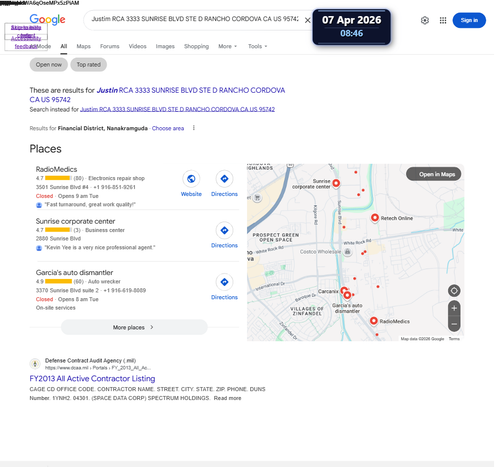Open the RadioMedics place listing
500x467 pixels.
click(56, 169)
